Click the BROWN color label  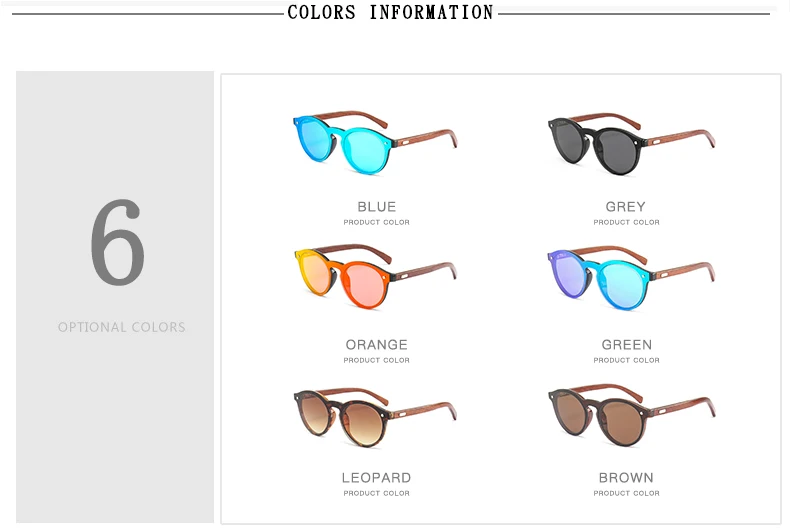pyautogui.click(x=626, y=478)
